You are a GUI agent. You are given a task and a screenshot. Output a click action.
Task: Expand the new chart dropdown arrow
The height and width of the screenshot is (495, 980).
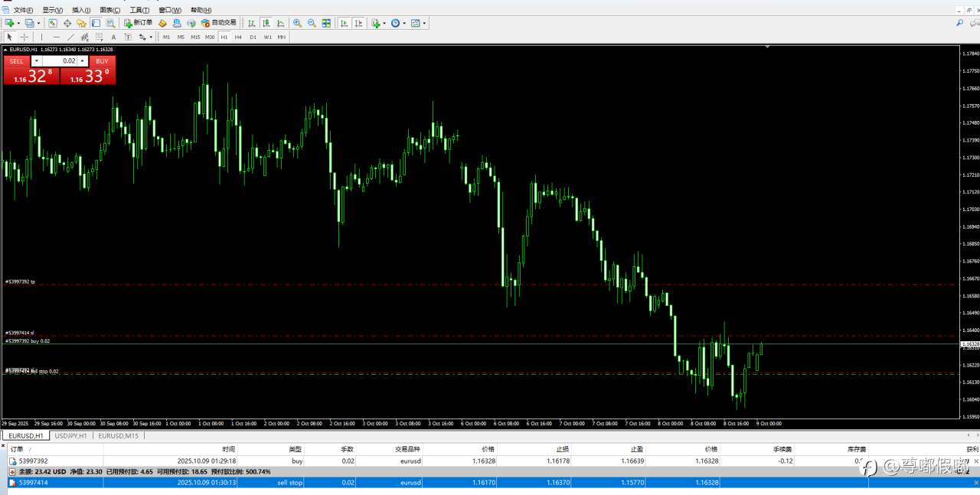[x=18, y=23]
